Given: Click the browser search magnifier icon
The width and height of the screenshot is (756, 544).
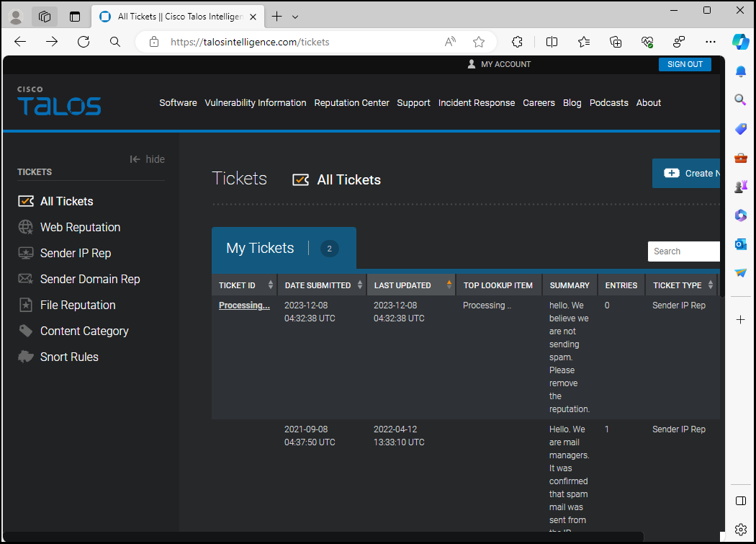Looking at the screenshot, I should point(114,42).
